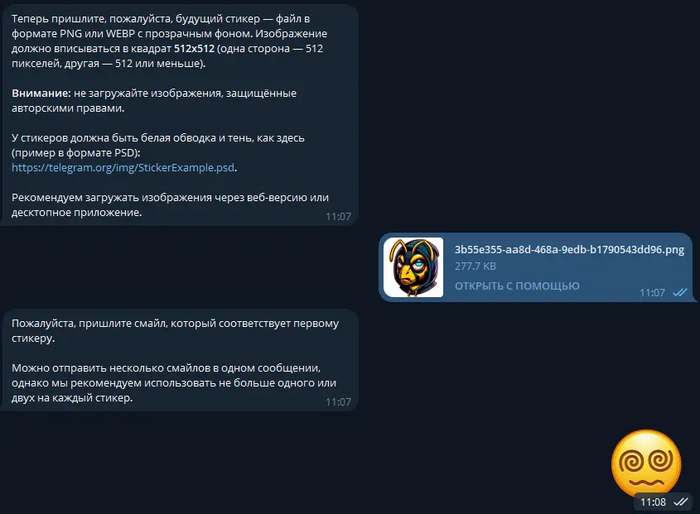Click the 11:07 time on the смайл request message
The width and height of the screenshot is (700, 514).
[338, 402]
